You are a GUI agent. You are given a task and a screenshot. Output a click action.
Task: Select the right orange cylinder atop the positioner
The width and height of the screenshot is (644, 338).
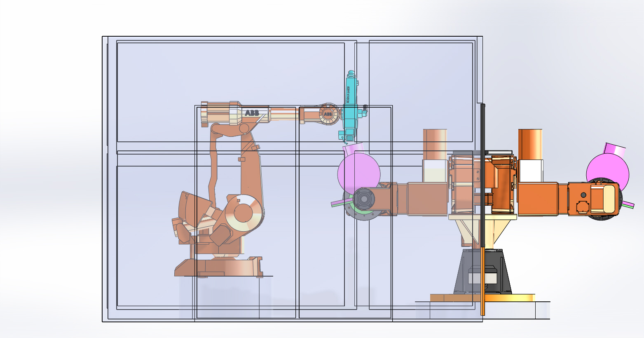pos(530,144)
